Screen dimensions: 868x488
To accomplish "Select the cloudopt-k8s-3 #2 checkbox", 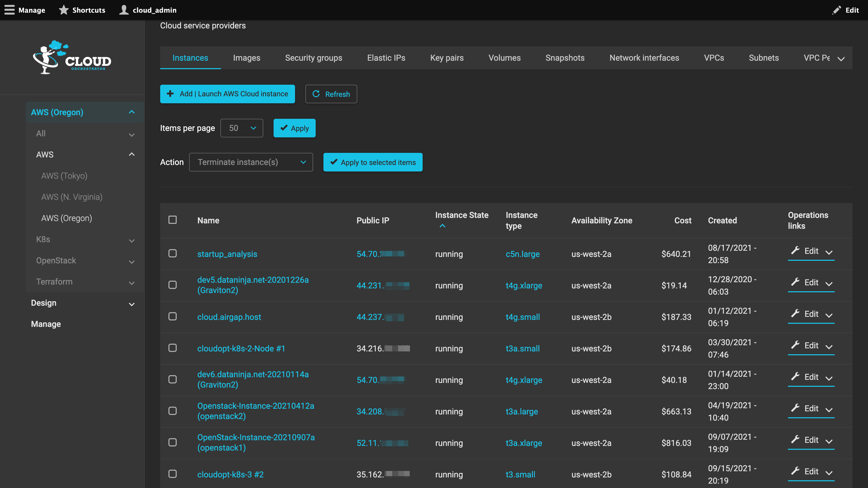I will click(x=173, y=474).
